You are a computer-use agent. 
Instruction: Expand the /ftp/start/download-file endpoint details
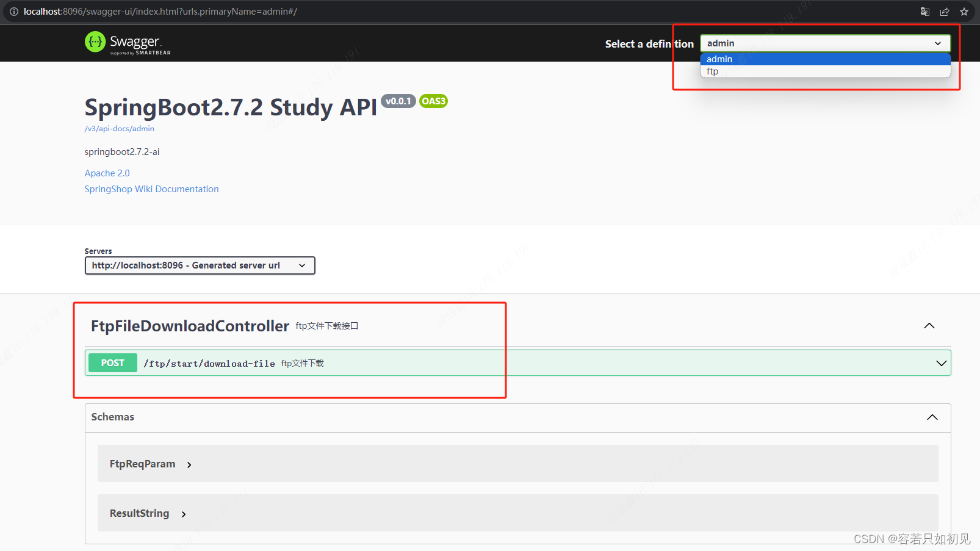(940, 362)
